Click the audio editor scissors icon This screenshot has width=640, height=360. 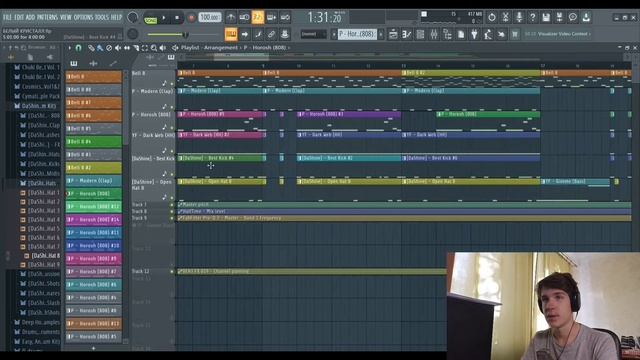pos(505,17)
